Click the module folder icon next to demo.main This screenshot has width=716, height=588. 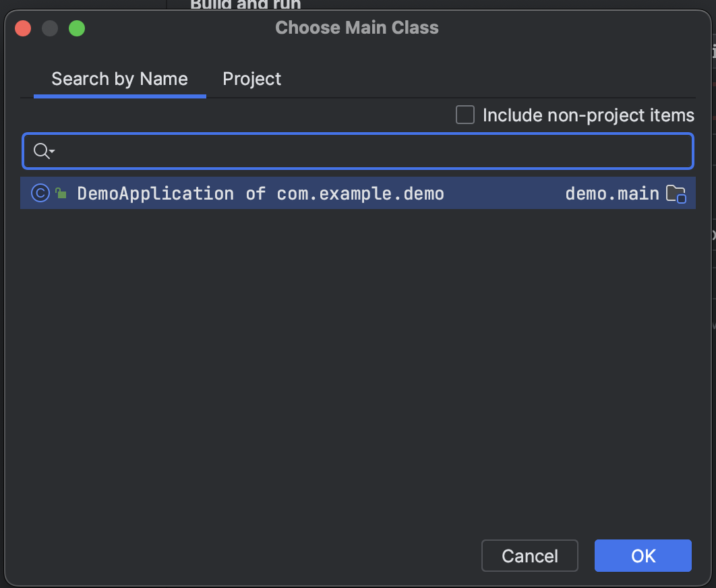click(x=676, y=194)
